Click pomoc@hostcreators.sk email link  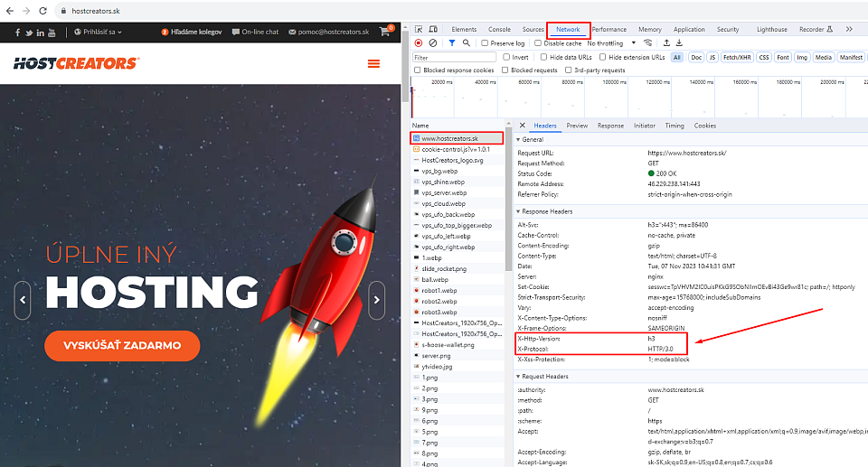pyautogui.click(x=329, y=33)
